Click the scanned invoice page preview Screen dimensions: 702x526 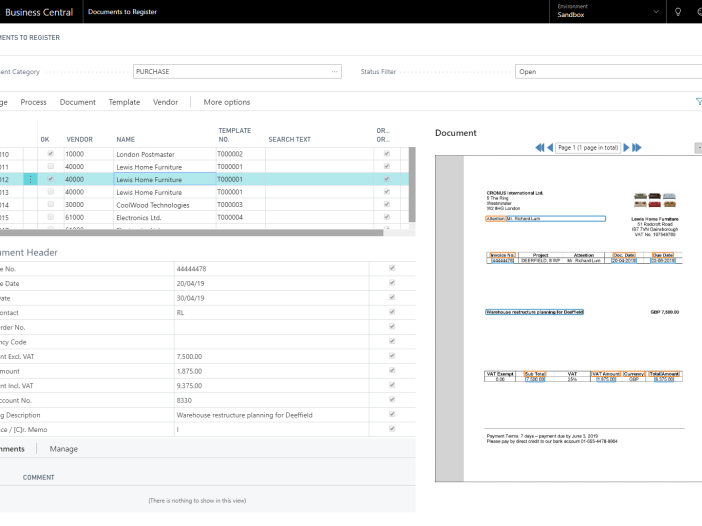582,318
